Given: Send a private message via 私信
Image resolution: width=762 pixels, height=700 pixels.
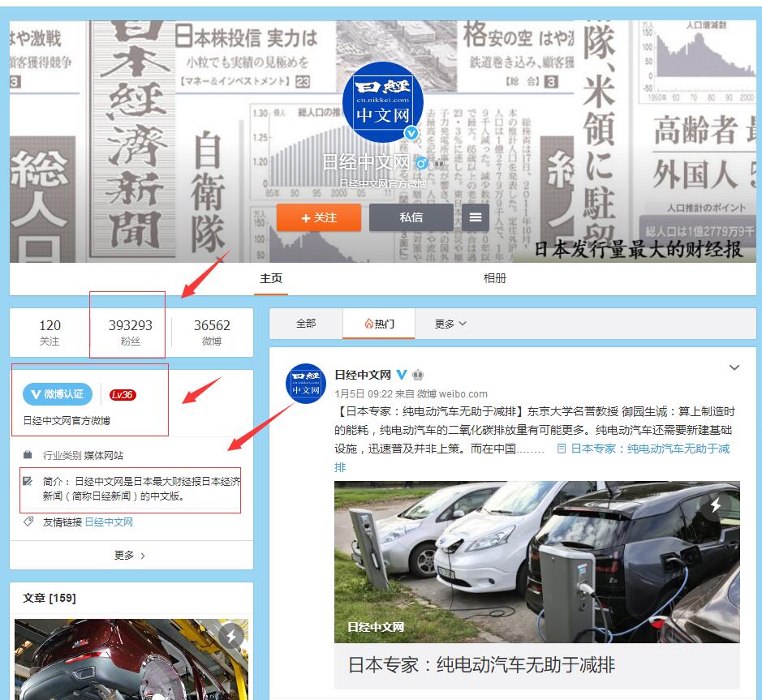Looking at the screenshot, I should click(x=411, y=217).
